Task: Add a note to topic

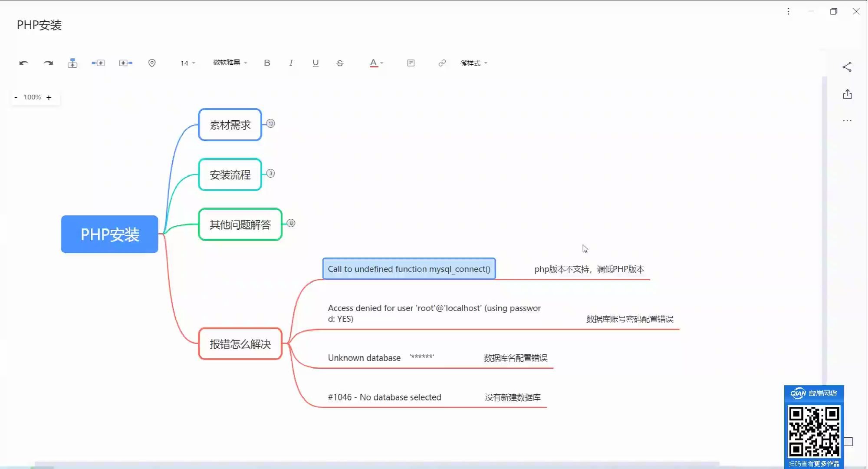Action: coord(411,63)
